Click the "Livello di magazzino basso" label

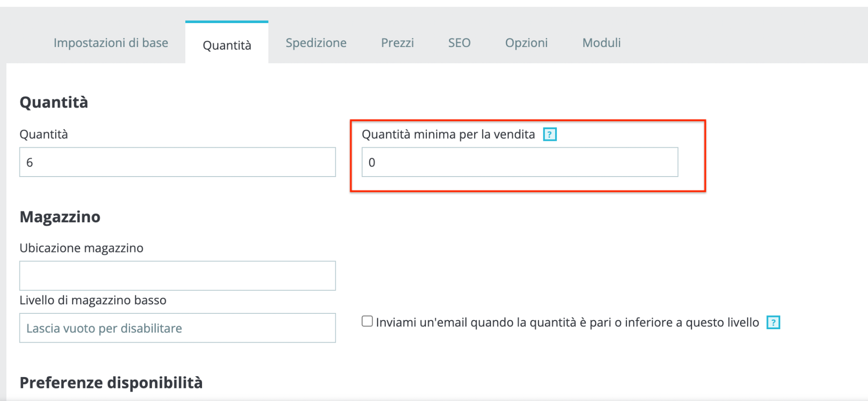click(x=93, y=300)
